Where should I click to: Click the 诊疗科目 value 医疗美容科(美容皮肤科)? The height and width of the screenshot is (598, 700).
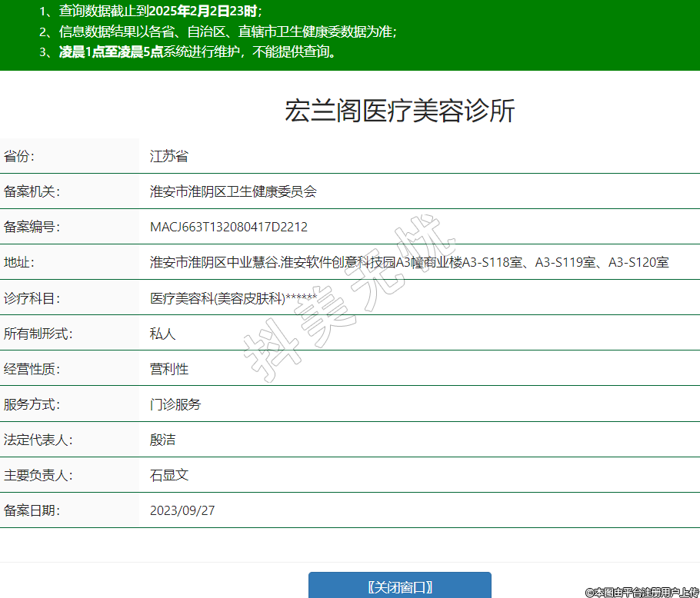pyautogui.click(x=233, y=298)
